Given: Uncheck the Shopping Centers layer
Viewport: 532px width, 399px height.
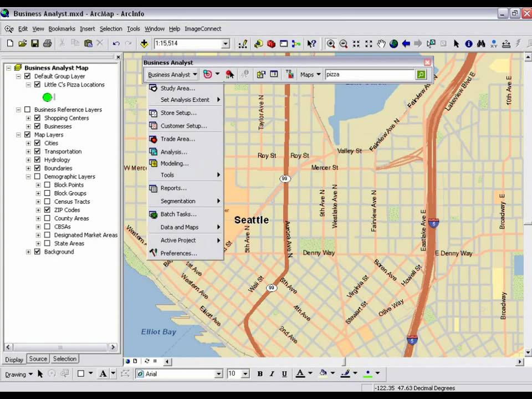Looking at the screenshot, I should [x=37, y=117].
